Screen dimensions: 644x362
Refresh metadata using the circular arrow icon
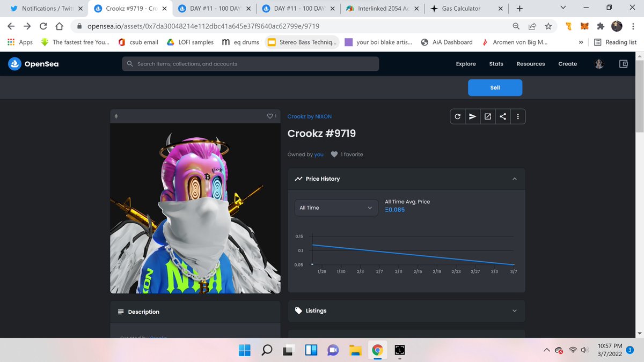[x=457, y=116]
